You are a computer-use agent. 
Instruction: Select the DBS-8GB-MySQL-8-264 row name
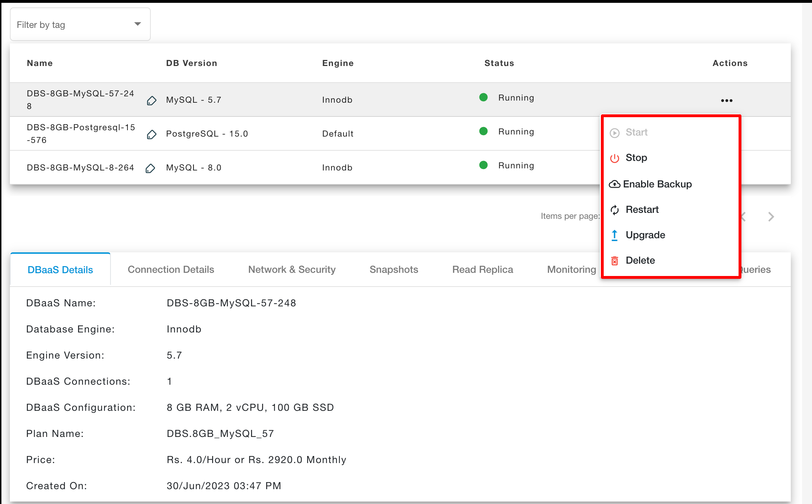pyautogui.click(x=80, y=168)
